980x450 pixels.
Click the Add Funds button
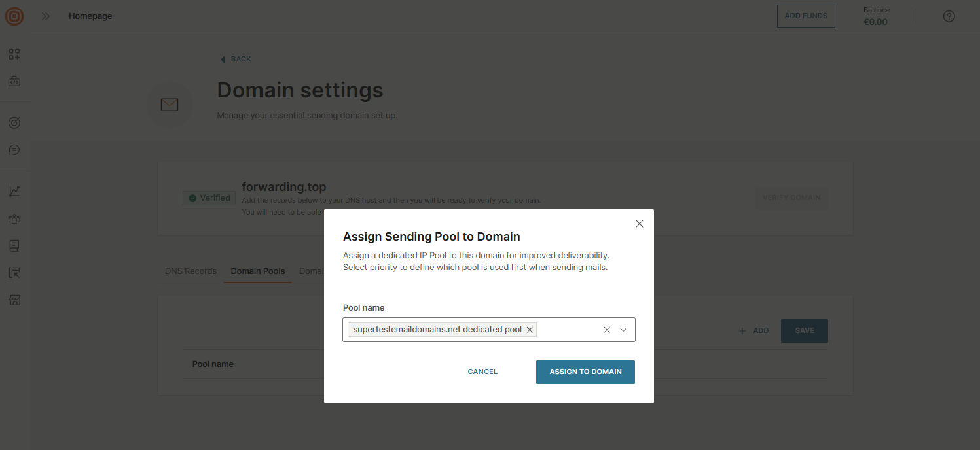click(x=806, y=16)
